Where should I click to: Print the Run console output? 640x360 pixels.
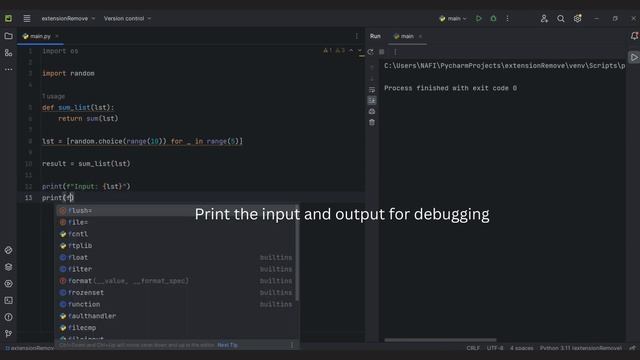coord(372,111)
